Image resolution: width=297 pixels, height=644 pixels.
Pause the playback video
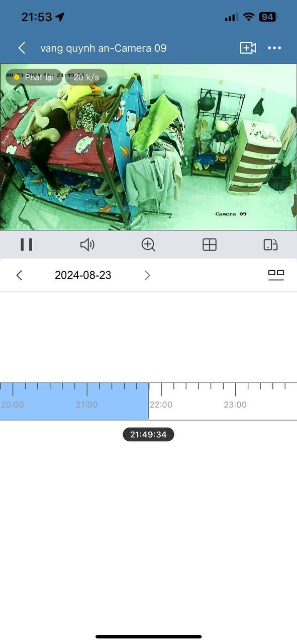coord(26,245)
